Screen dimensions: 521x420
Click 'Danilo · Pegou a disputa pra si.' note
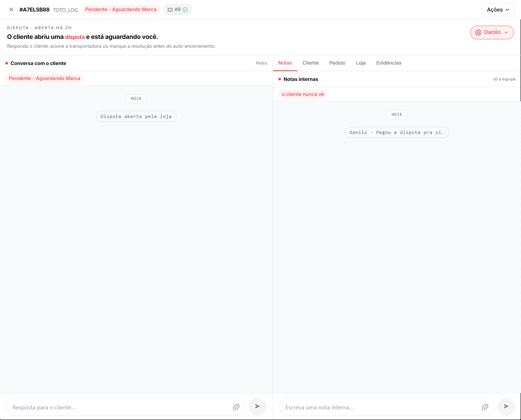(397, 133)
